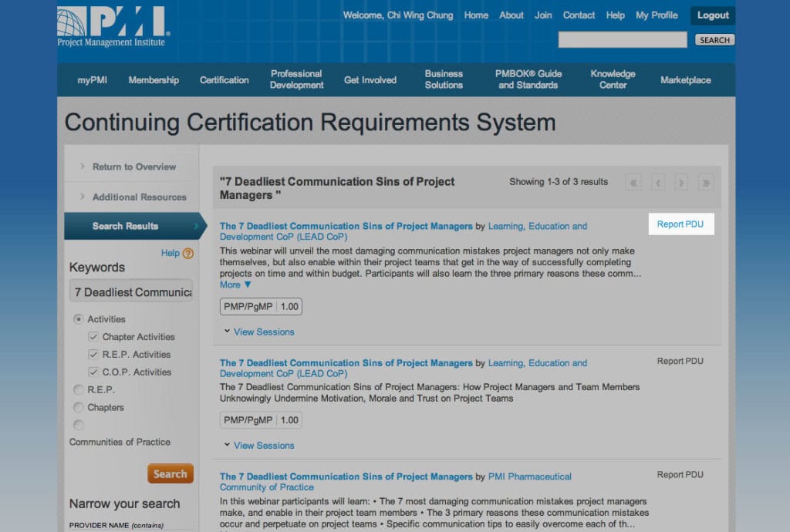
Task: Open the Membership menu
Action: (x=154, y=80)
